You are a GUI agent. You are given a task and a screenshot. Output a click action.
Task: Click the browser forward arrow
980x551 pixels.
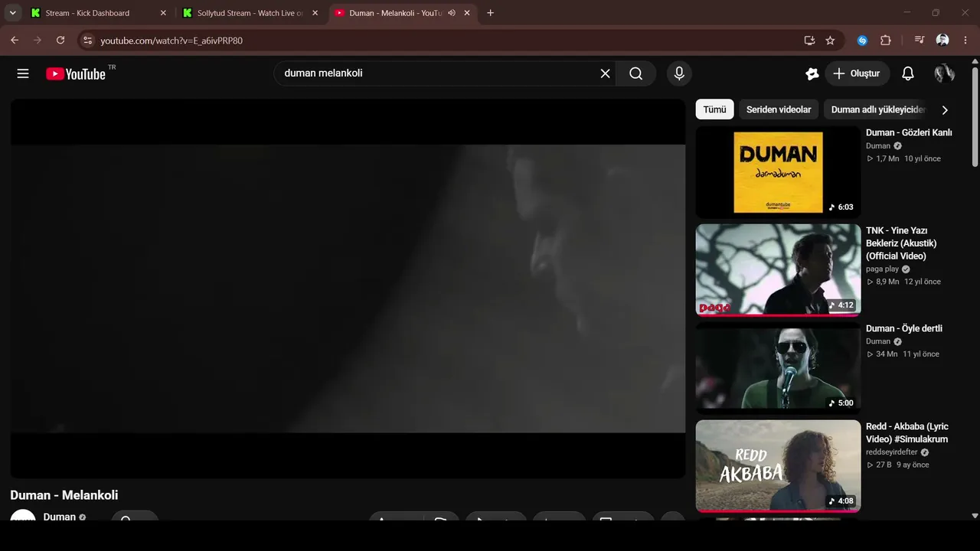(38, 41)
